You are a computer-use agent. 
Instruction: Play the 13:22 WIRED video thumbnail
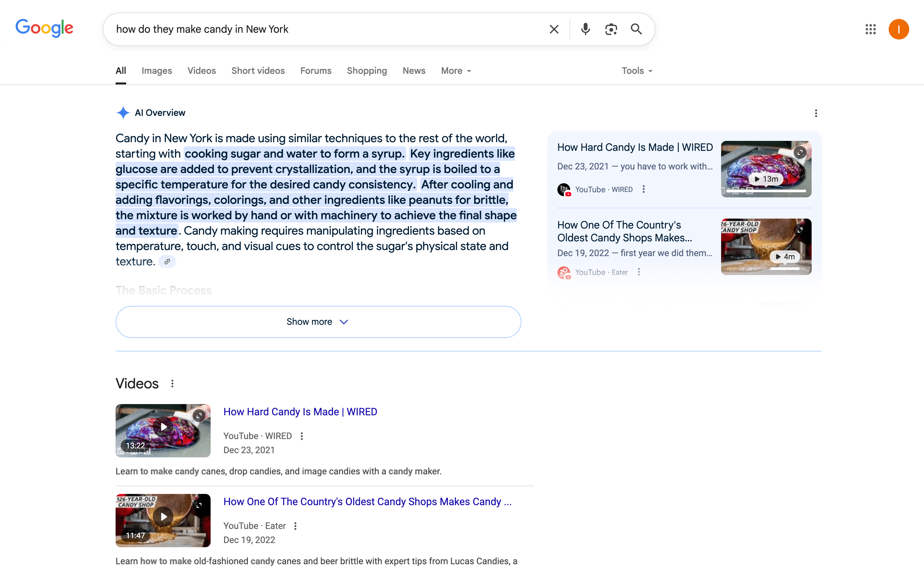pyautogui.click(x=163, y=430)
